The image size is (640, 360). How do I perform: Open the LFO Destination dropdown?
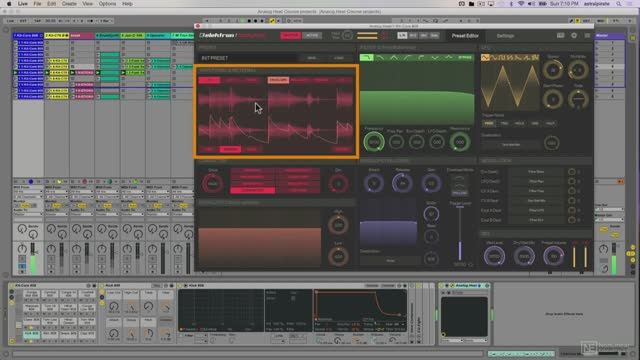(510, 144)
